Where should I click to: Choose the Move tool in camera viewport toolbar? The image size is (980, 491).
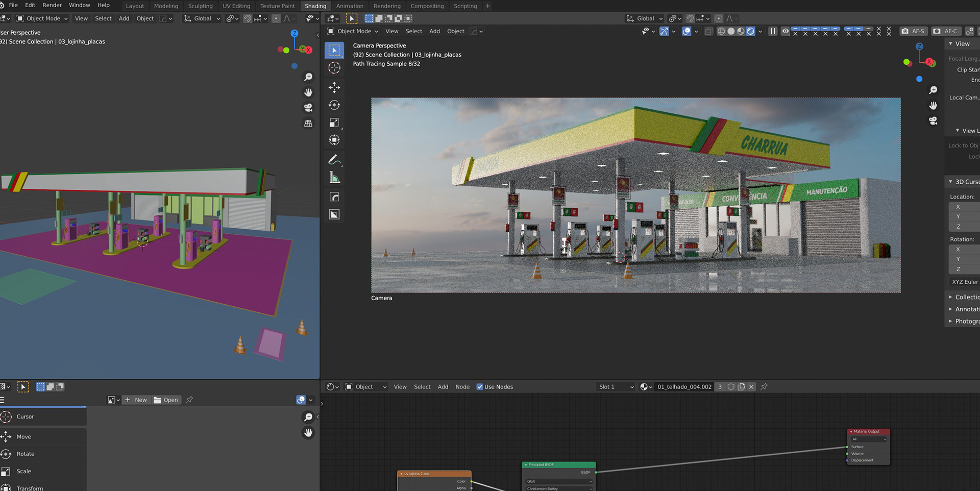(x=334, y=87)
